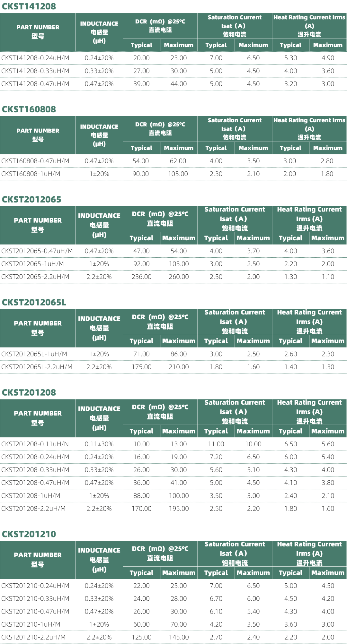
Task: Select part number CKST2012065L-1uH/M
Action: pos(34,354)
